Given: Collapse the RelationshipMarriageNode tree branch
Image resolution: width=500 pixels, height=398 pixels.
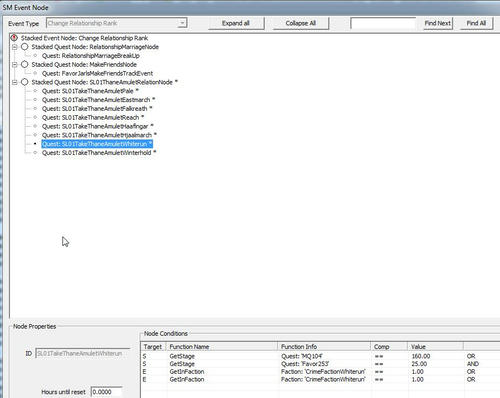Looking at the screenshot, I should pyautogui.click(x=14, y=47).
